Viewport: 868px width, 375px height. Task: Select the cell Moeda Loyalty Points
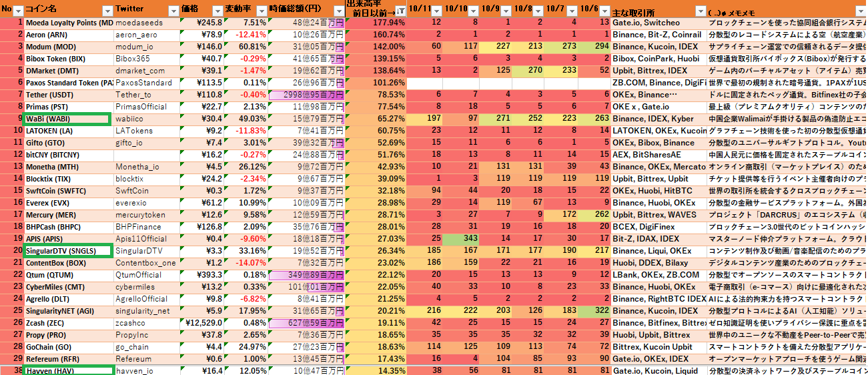pos(69,23)
